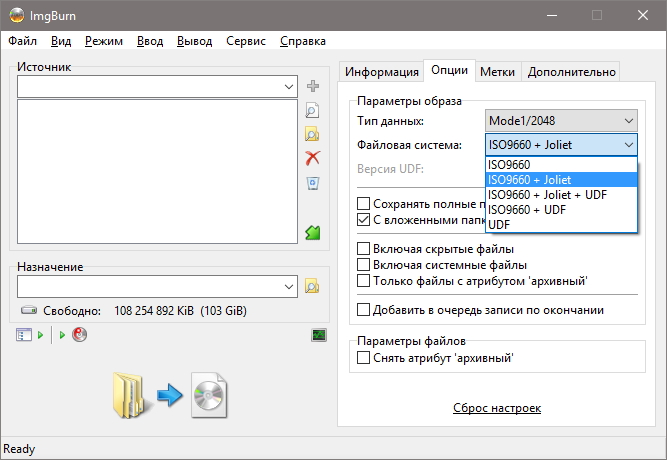Open the Сервис menu
The image size is (667, 460).
pos(245,41)
